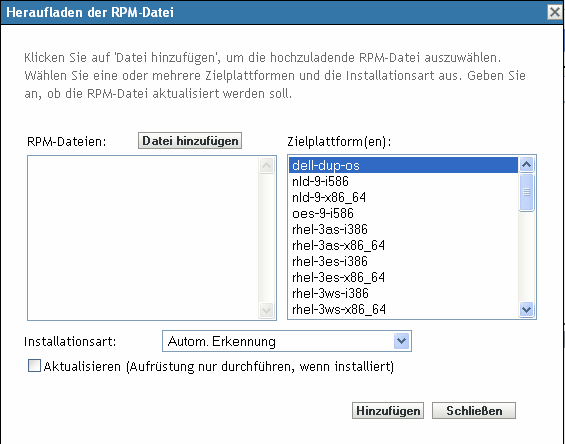Screen dimensions: 565x444
Task: Select 'dell-dup-os' in the platform list
Action: pos(403,165)
